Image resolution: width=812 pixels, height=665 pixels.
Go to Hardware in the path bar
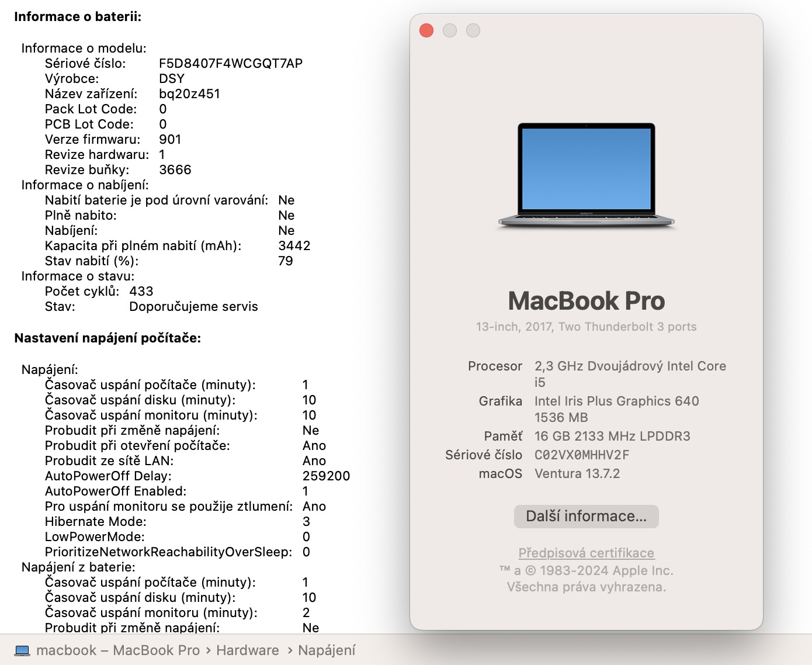click(x=248, y=650)
